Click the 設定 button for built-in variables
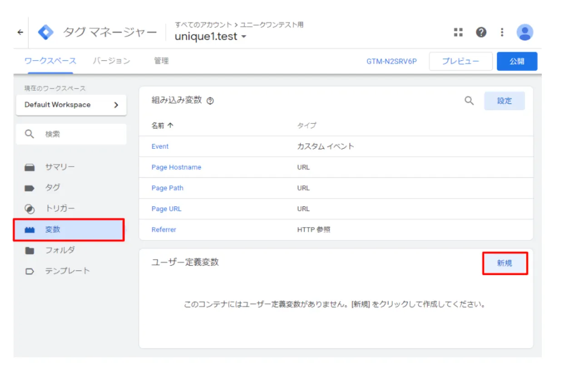 [505, 101]
